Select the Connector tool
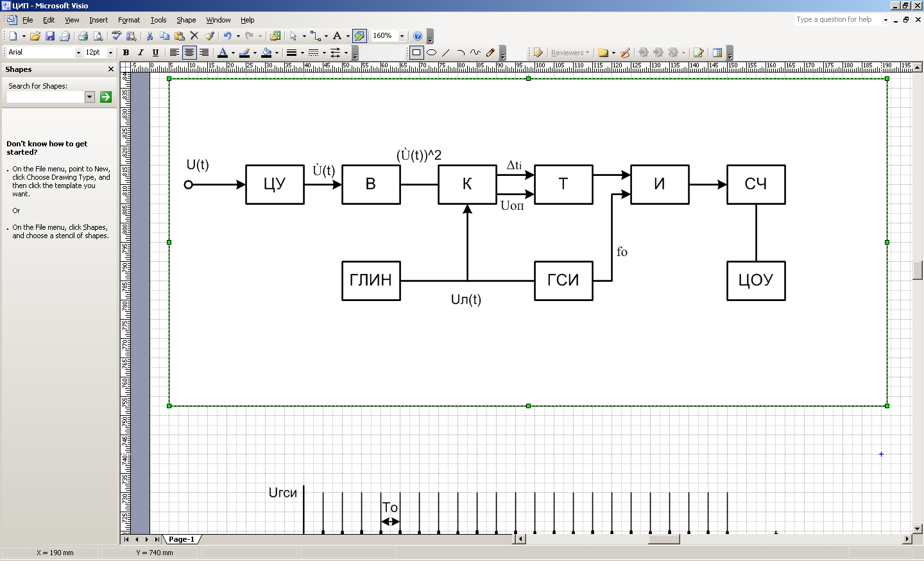The height and width of the screenshot is (561, 924). (x=315, y=36)
